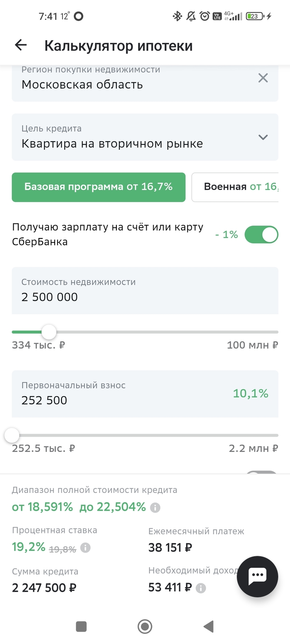Open the chat support button
The height and width of the screenshot is (644, 290).
[257, 577]
